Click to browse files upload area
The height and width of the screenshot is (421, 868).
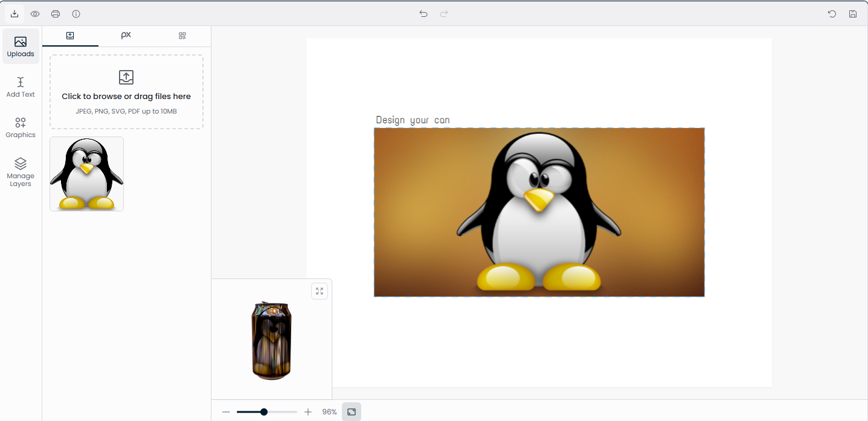click(x=126, y=92)
